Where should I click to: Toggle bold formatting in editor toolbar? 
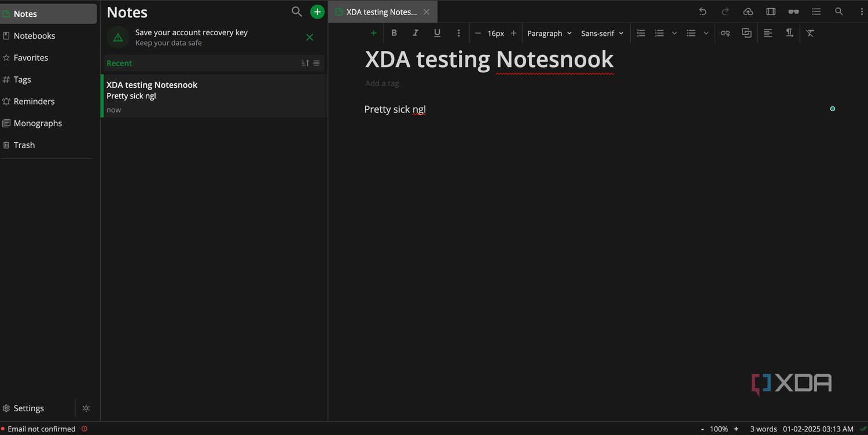point(394,33)
